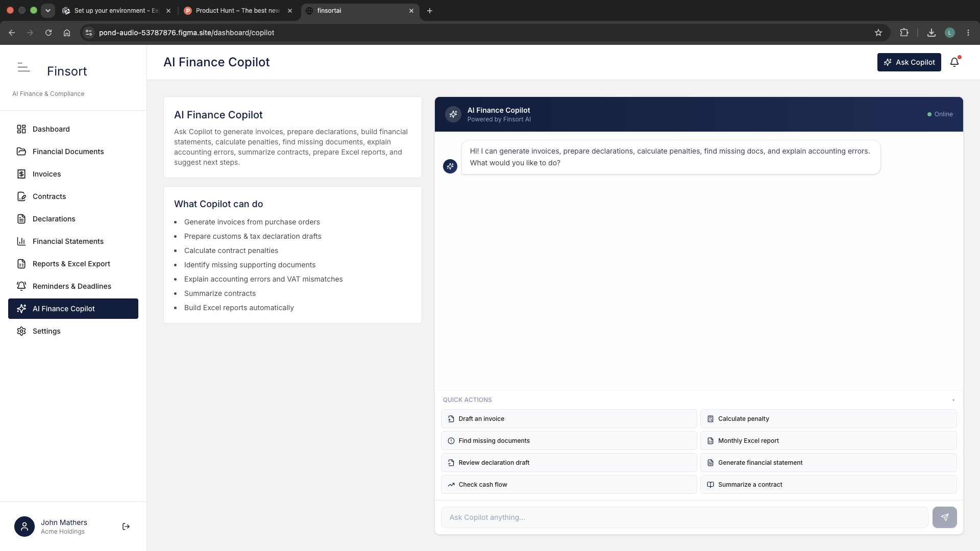Click the Ask Copilot button
The width and height of the screenshot is (980, 551).
pos(909,62)
